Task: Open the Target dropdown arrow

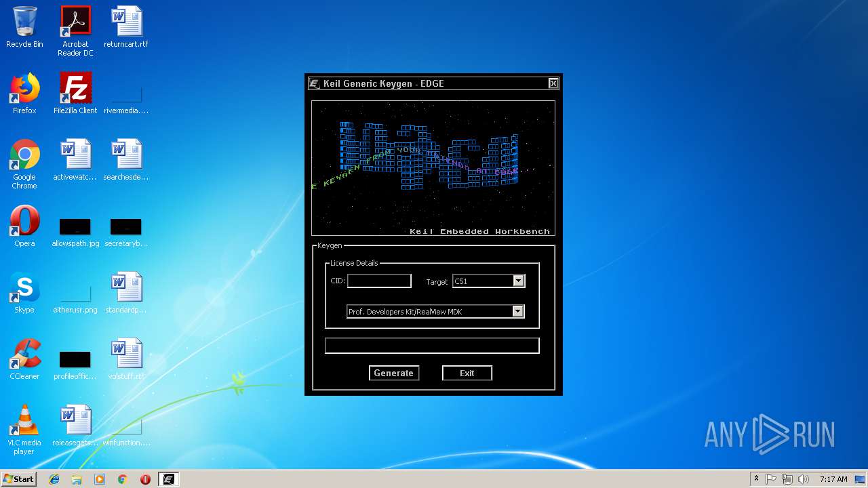Action: [x=519, y=281]
